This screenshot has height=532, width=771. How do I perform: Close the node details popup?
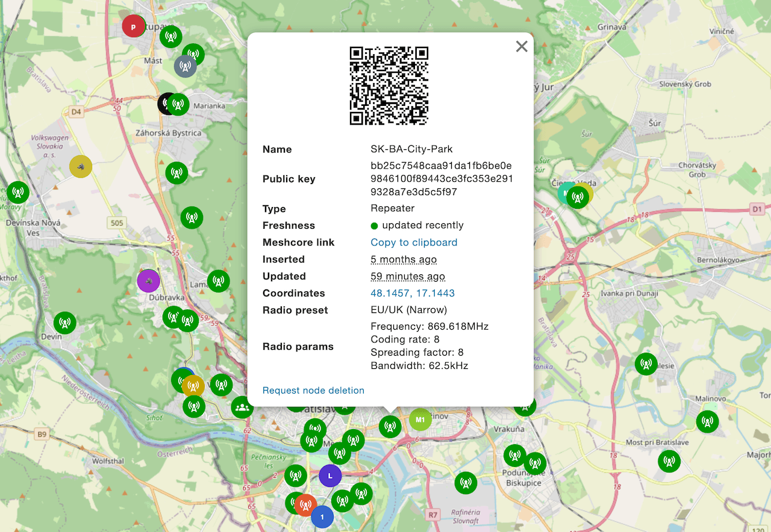coord(522,46)
